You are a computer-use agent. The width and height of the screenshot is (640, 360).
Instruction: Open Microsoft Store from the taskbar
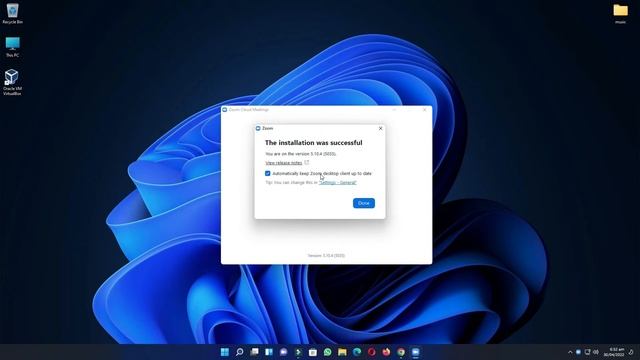pos(313,352)
